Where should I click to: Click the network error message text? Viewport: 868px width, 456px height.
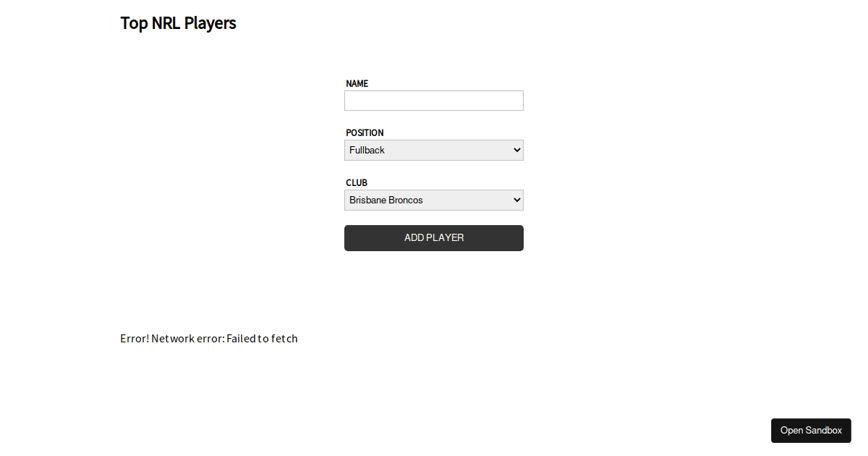(209, 339)
